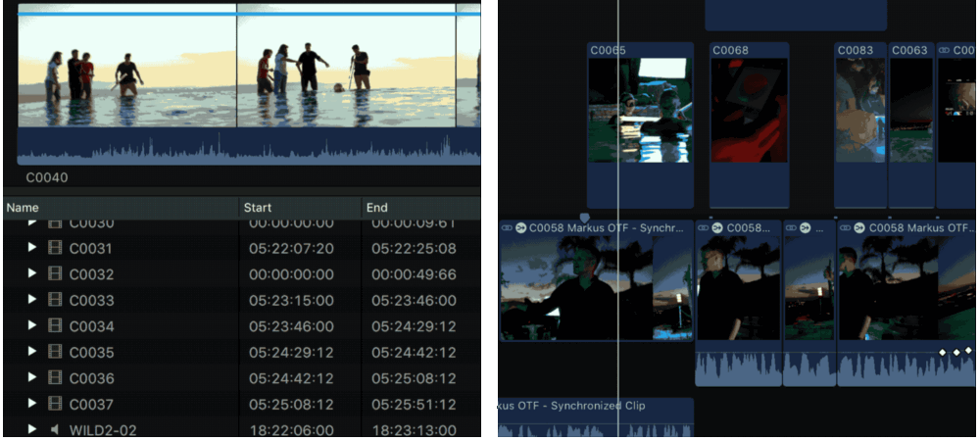
Task: Click C0031 start time 05:22:07:20
Action: (291, 249)
